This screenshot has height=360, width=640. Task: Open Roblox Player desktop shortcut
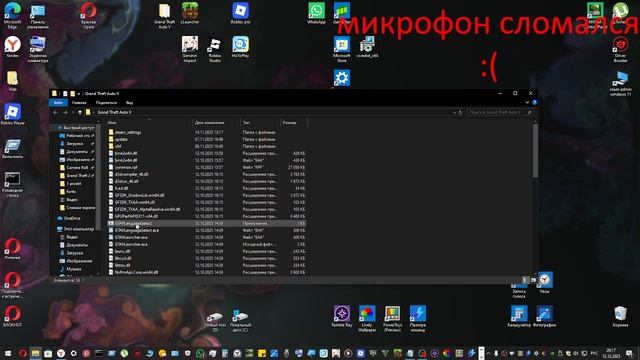[12, 114]
